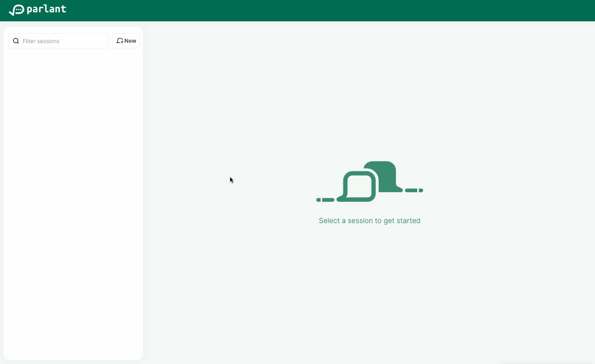Screen dimensions: 595x364
Task: Click the word 'Select' in the empty-state message
Action: coord(329,221)
